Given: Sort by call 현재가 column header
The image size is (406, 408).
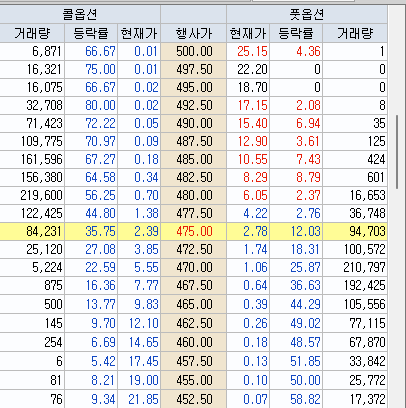Looking at the screenshot, I should [x=139, y=33].
